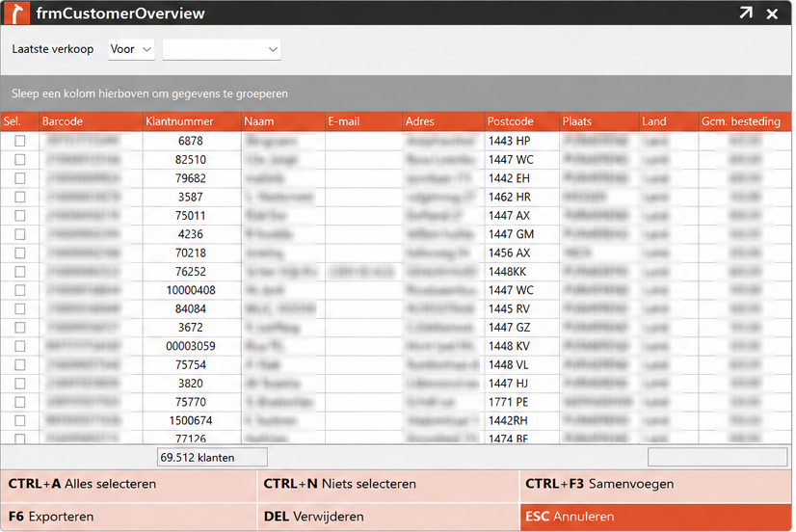Select postcode cell 1442 EH
Screen dimensions: 796x532
522,178
